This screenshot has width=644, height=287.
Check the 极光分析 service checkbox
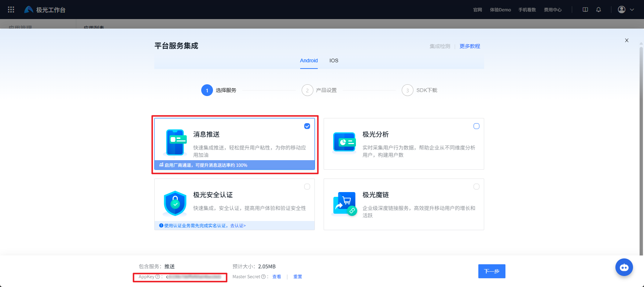(476, 126)
